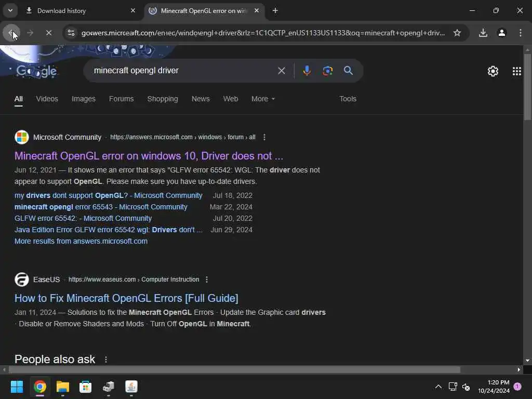
Task: Open Microsoft Store from the taskbar
Action: point(86,387)
